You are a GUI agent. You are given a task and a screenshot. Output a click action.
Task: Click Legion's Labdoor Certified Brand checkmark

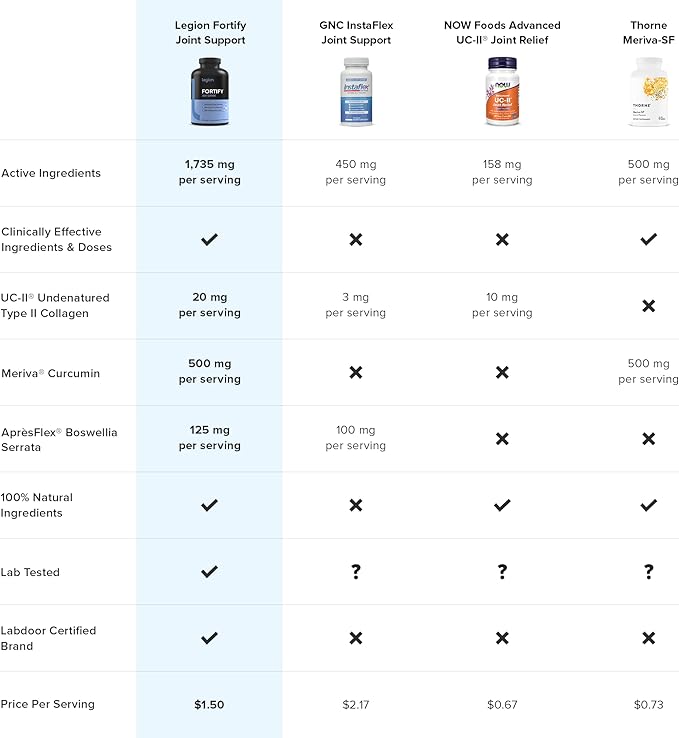209,638
